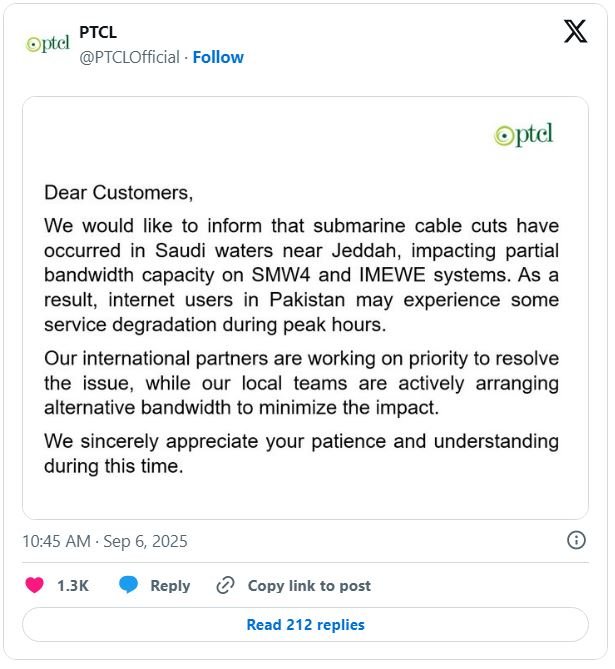
Task: Click the X logo in the top corner
Action: click(575, 32)
